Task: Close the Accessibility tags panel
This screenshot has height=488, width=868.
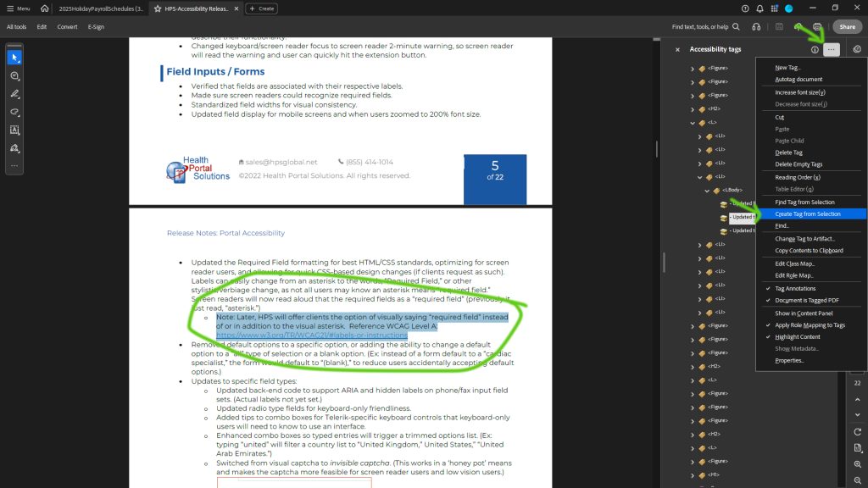Action: coord(677,49)
